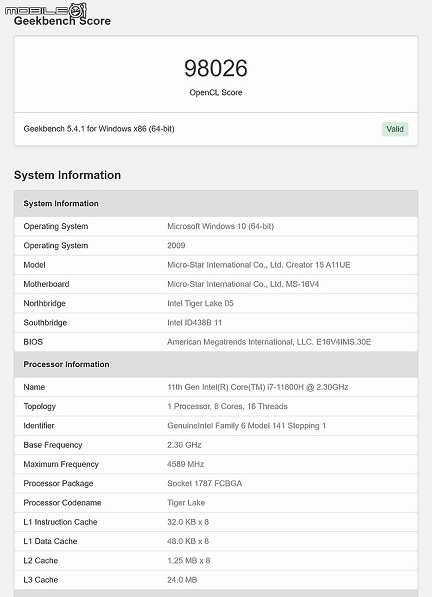Click the Topology row value

click(227, 406)
